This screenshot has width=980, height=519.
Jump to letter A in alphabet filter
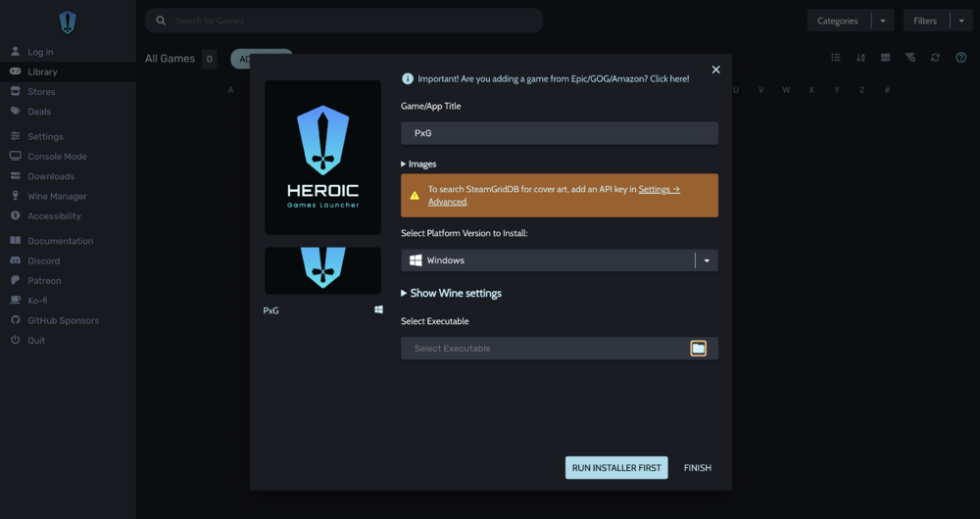[230, 90]
